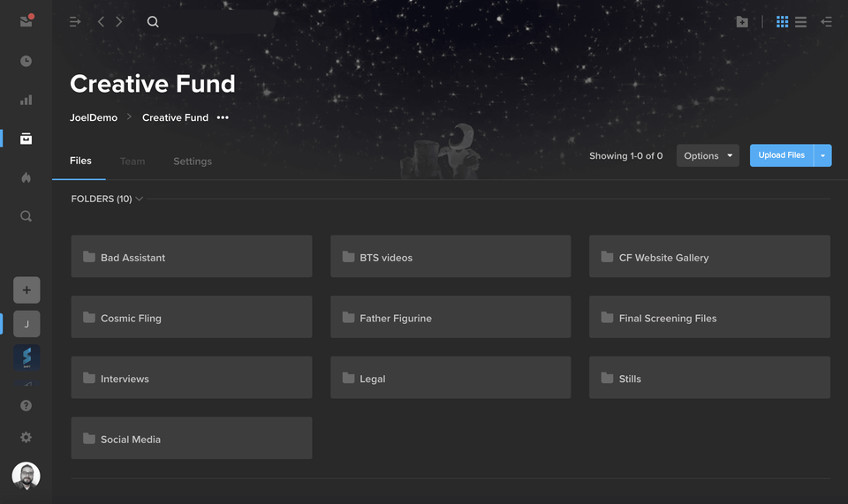
Task: Open the analytics bar chart icon
Action: click(26, 100)
